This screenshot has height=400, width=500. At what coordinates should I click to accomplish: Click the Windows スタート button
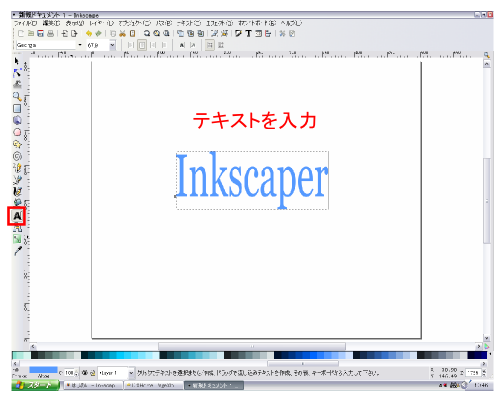[x=36, y=385]
